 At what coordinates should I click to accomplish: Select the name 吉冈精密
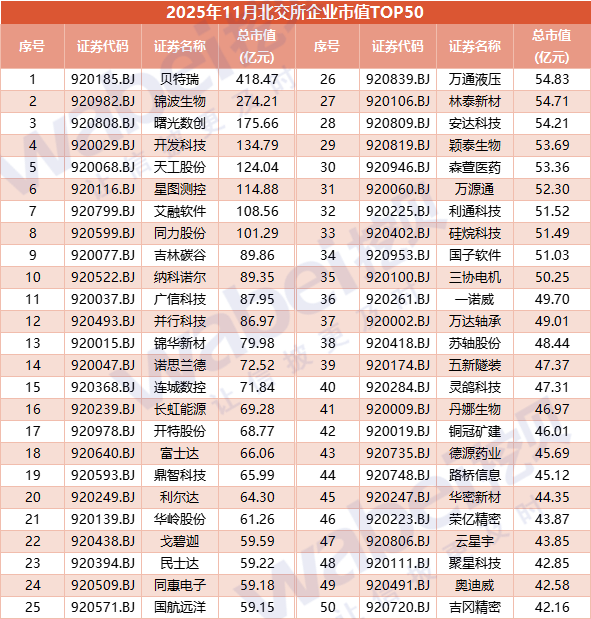475,608
